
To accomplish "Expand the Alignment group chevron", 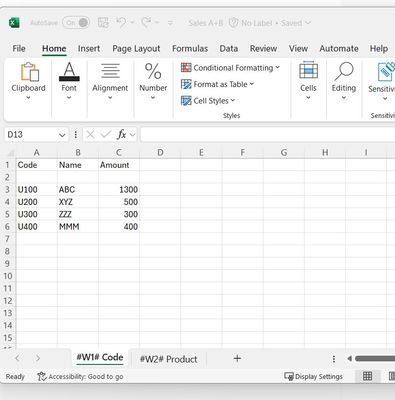I will (110, 98).
